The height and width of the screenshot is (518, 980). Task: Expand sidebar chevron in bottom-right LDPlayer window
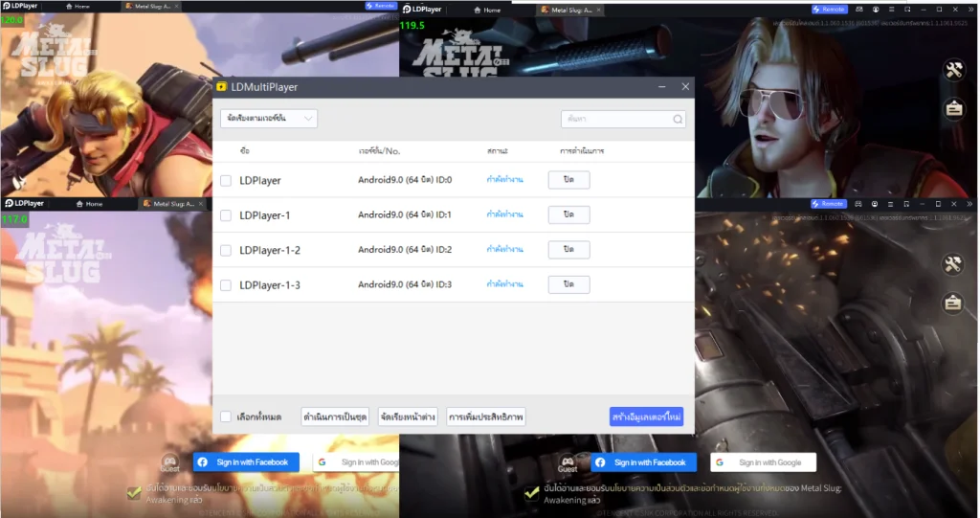[x=969, y=204]
